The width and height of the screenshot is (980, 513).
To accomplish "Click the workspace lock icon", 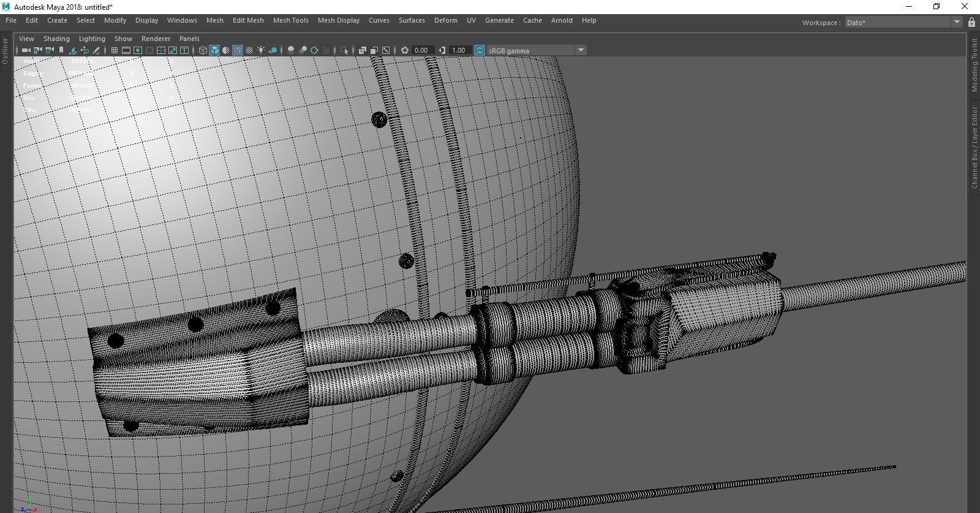I will (971, 22).
